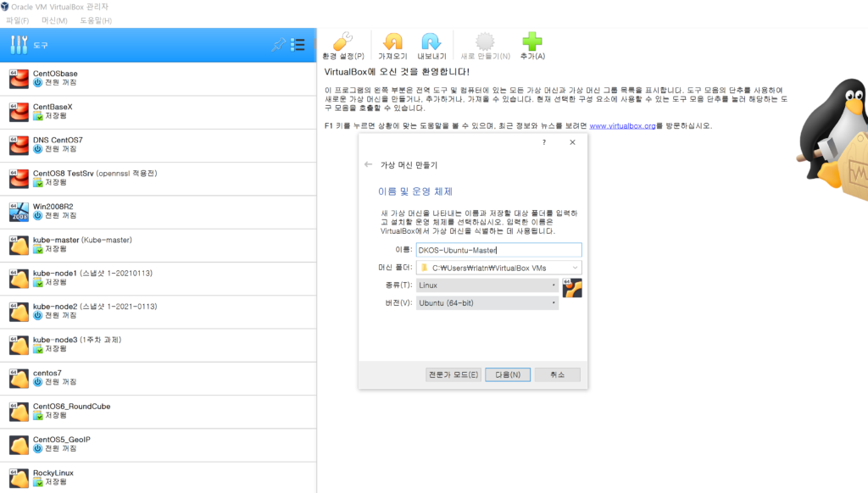
Task: Click the kube-node3 VM icon
Action: [19, 345]
